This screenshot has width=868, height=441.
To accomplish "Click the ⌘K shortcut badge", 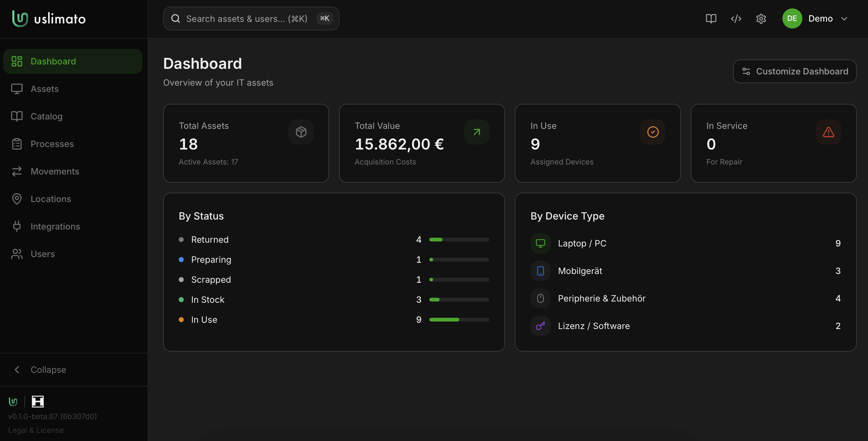I will (325, 18).
